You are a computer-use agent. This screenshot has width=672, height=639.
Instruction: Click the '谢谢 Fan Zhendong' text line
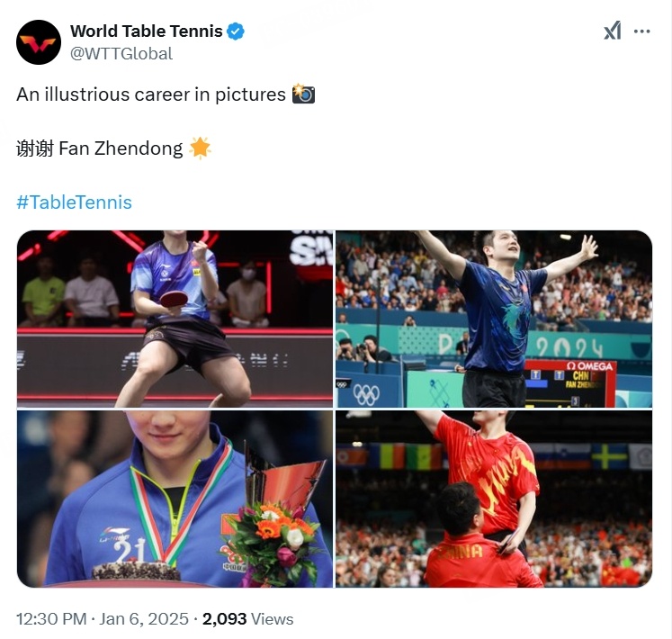coord(100,148)
